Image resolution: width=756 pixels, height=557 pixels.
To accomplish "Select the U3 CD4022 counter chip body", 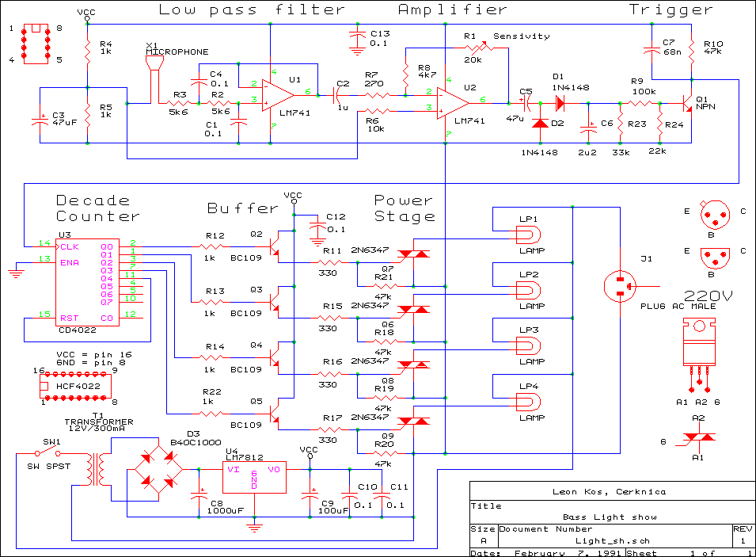I will coord(87,281).
